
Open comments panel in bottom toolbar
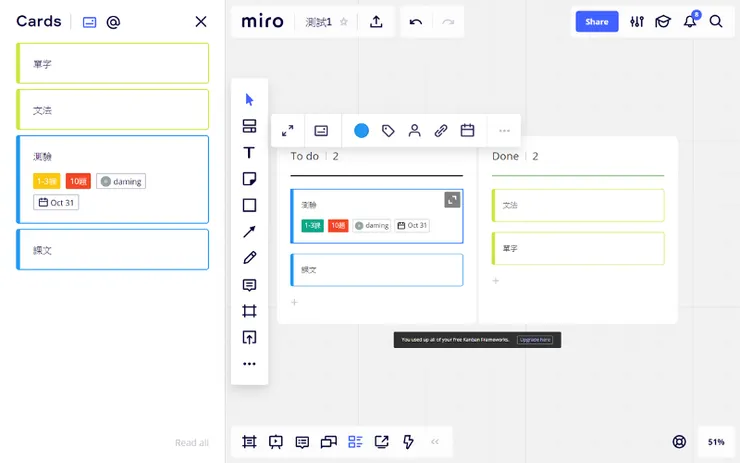(302, 442)
